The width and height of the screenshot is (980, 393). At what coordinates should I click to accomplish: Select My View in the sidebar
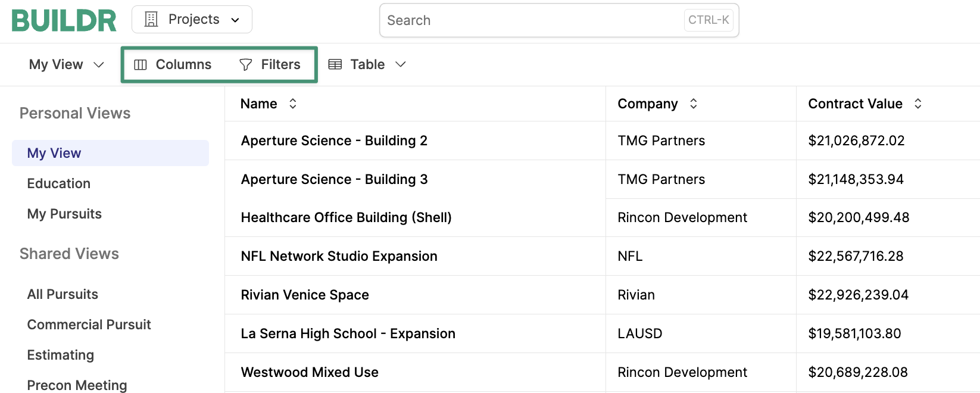(x=54, y=153)
